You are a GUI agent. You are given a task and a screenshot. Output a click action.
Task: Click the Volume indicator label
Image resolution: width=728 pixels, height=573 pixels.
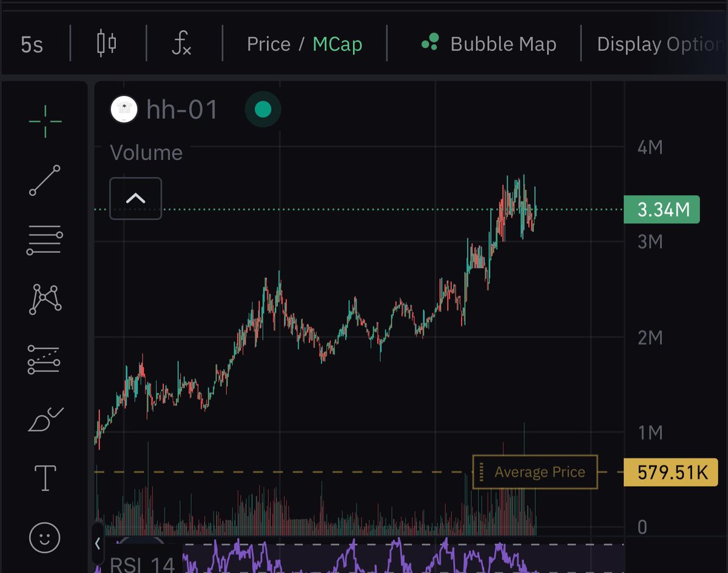pyautogui.click(x=146, y=153)
